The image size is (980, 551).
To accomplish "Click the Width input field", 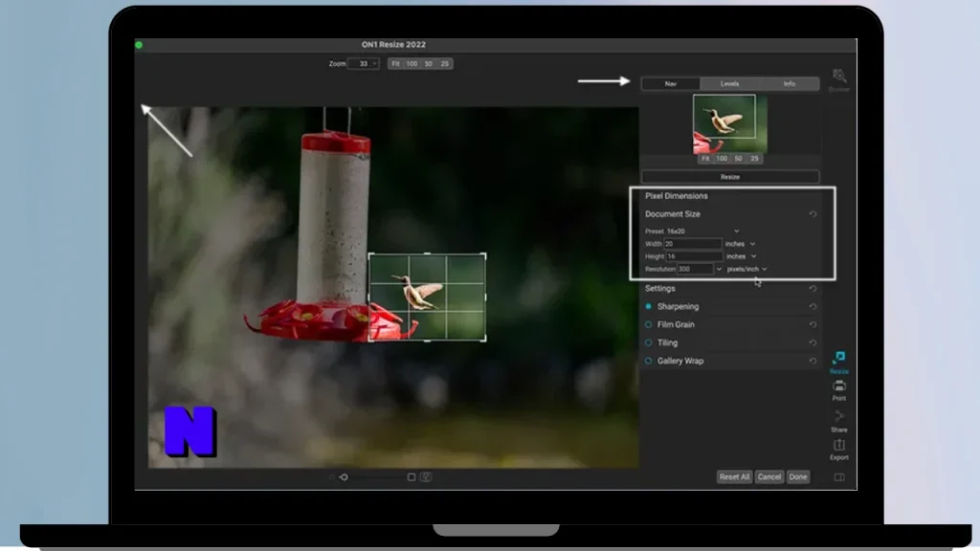I will [x=693, y=244].
